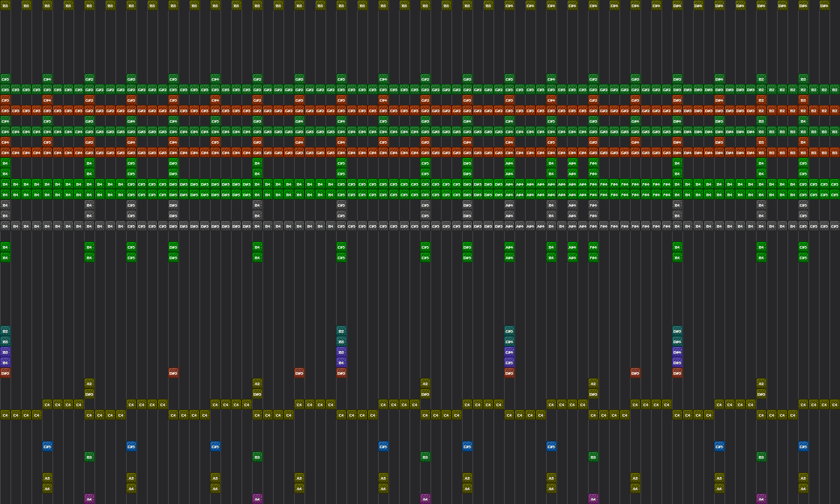The width and height of the screenshot is (840, 504).
Task: Click the first purple B4 note
Action: (x=5, y=362)
